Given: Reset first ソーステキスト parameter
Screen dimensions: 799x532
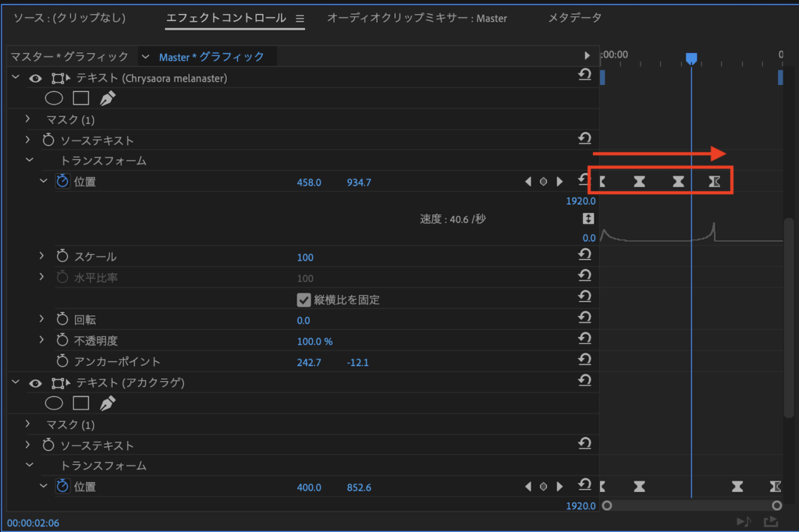Looking at the screenshot, I should [x=584, y=138].
